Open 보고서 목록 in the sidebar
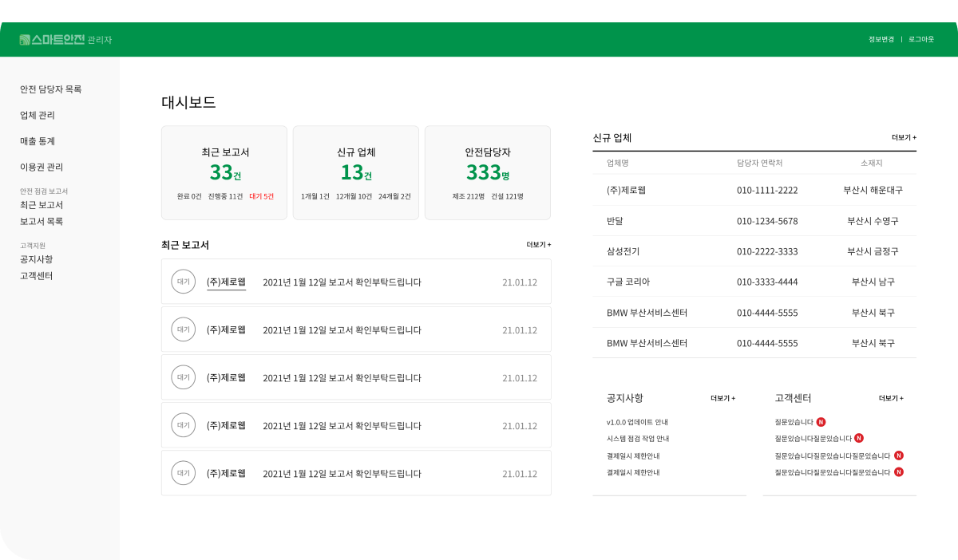The image size is (958, 560). 42,222
